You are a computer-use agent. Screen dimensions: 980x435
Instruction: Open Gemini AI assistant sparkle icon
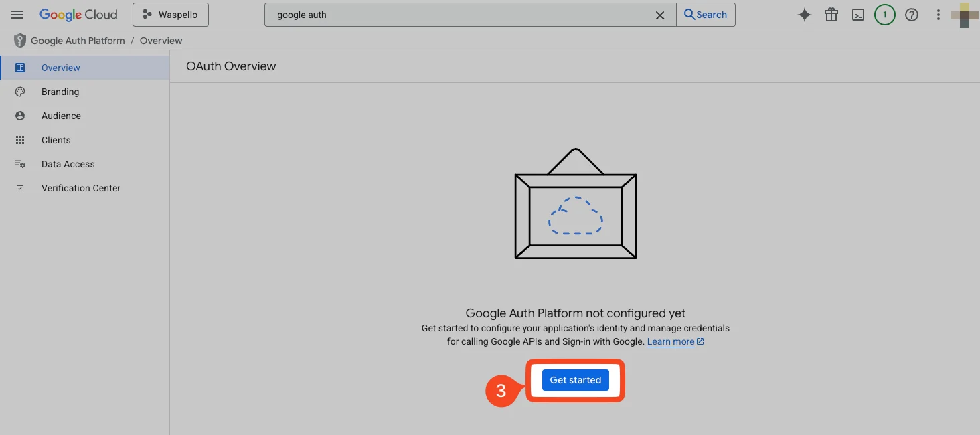pyautogui.click(x=805, y=15)
